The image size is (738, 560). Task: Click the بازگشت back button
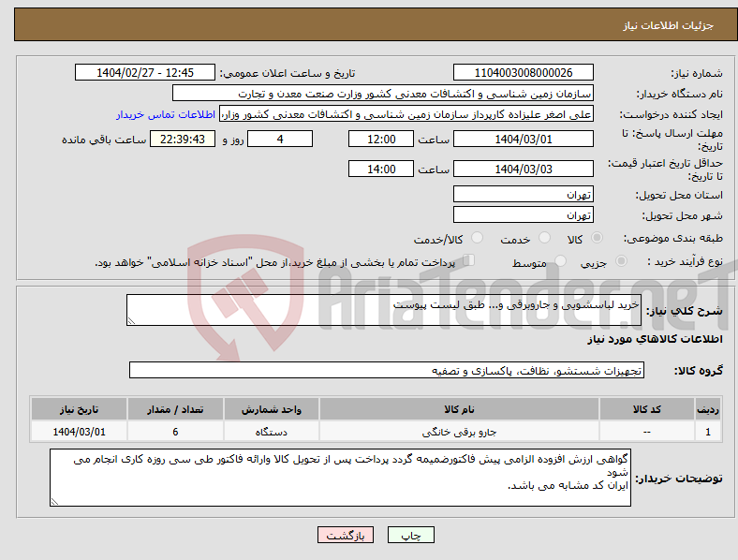click(x=346, y=535)
